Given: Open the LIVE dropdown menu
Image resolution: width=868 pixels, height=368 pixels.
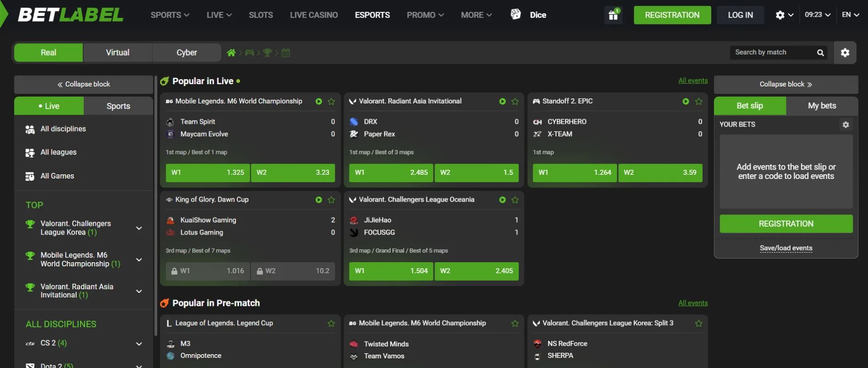Looking at the screenshot, I should 219,15.
